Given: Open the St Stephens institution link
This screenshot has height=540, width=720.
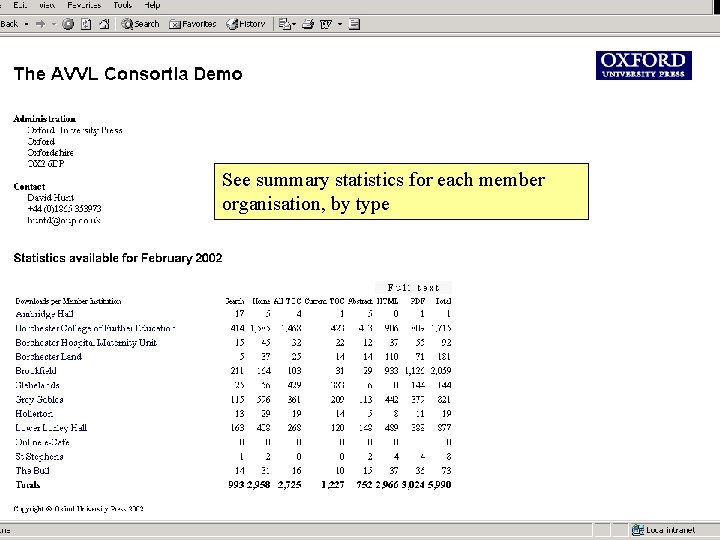Looking at the screenshot, I should (x=39, y=456).
